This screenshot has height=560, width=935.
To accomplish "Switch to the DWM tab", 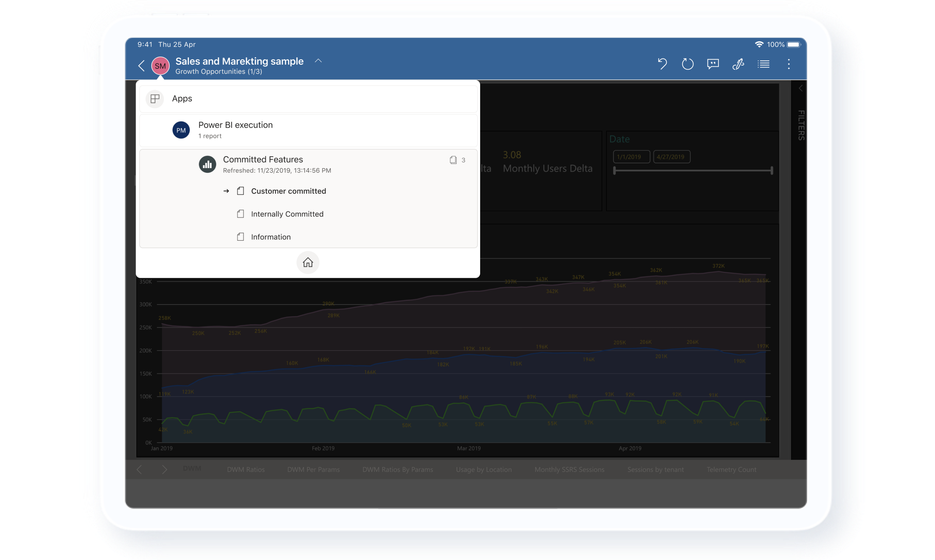I will tap(192, 469).
